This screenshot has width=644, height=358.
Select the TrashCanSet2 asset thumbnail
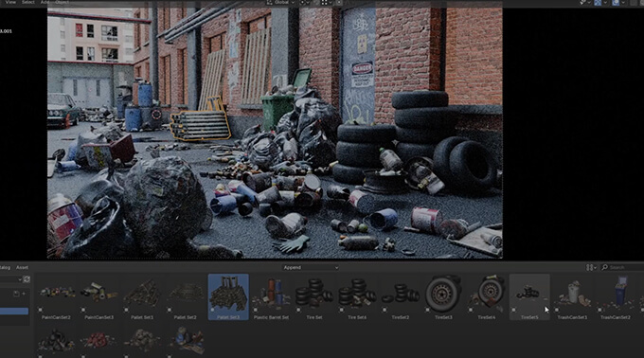[616, 297]
